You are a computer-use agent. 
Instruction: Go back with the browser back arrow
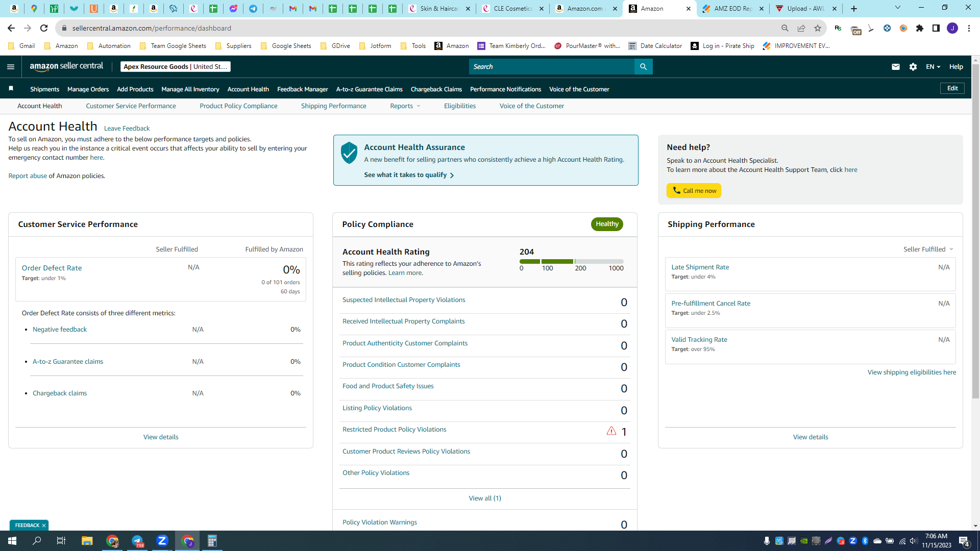point(11,28)
